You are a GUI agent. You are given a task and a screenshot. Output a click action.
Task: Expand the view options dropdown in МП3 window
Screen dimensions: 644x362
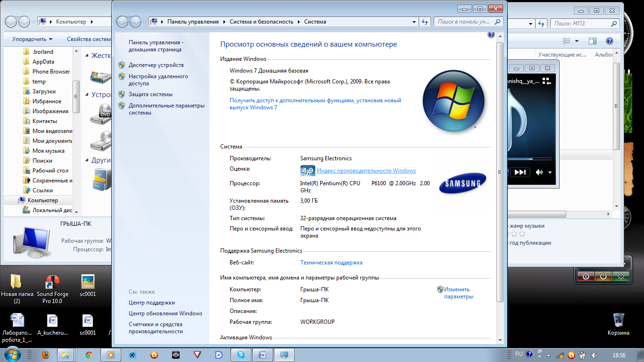(x=576, y=41)
